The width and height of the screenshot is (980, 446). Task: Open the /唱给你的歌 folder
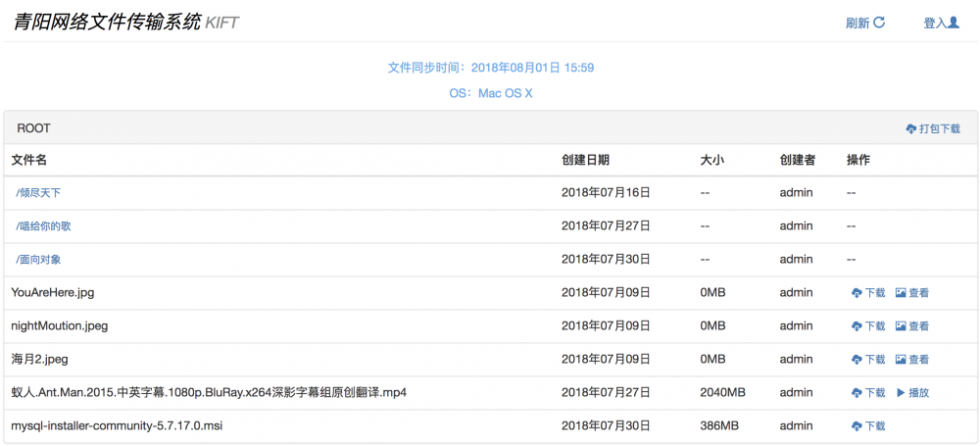point(43,226)
